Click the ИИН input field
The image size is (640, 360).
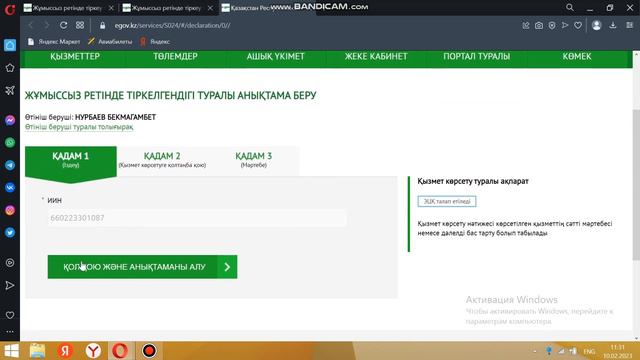point(197,218)
